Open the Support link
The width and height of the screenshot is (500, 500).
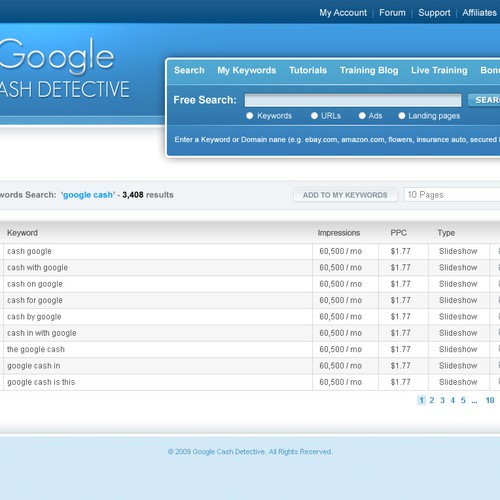tap(434, 13)
